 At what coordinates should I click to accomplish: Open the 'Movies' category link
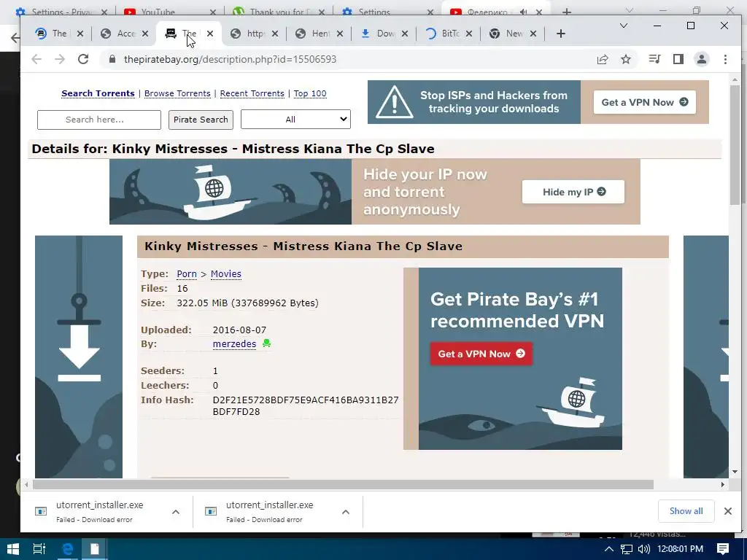[x=226, y=274]
